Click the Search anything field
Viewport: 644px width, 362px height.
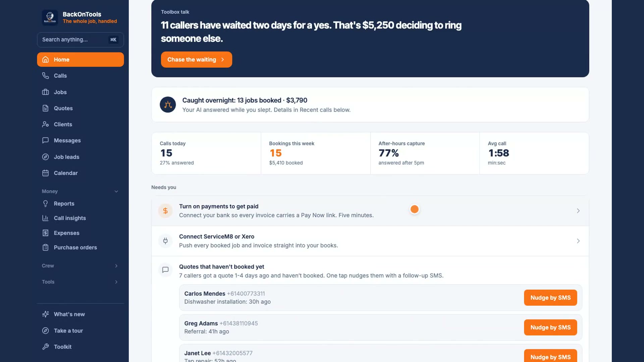click(80, 40)
